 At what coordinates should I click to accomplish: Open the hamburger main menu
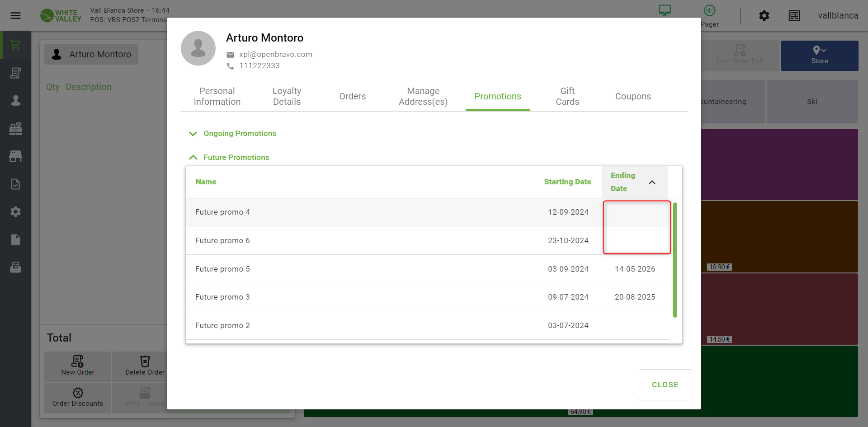(15, 16)
